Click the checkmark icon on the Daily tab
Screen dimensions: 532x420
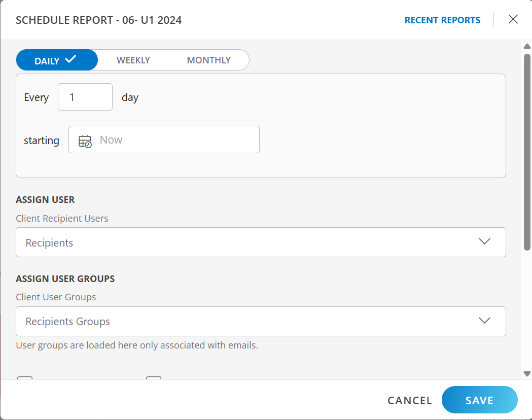(70, 59)
